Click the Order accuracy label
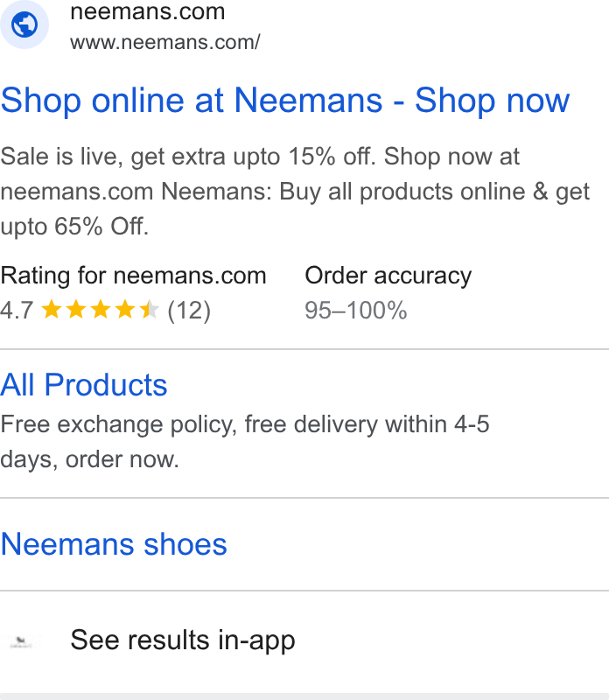The image size is (609, 700). coord(388,276)
